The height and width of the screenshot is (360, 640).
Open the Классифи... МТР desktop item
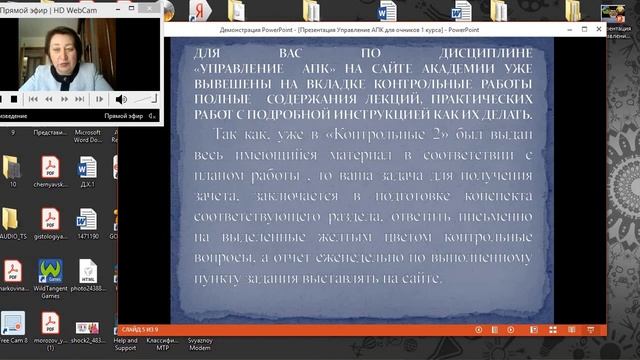click(162, 344)
